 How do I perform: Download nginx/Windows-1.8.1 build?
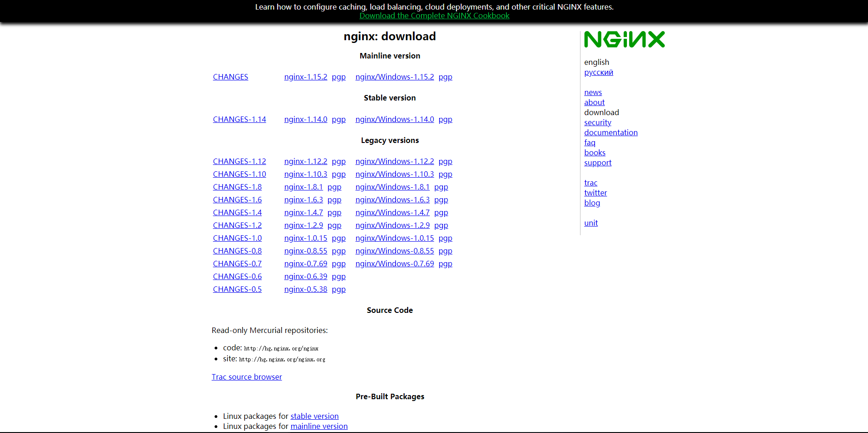392,187
